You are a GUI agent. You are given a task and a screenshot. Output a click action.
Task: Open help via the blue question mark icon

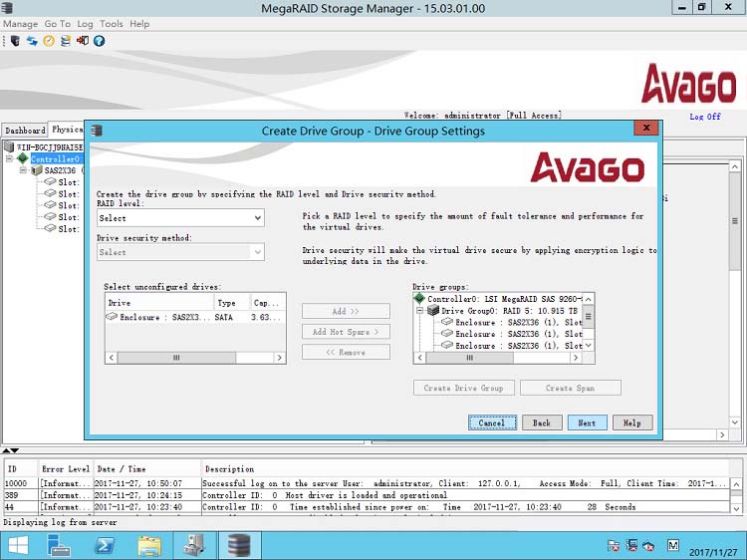[x=99, y=41]
